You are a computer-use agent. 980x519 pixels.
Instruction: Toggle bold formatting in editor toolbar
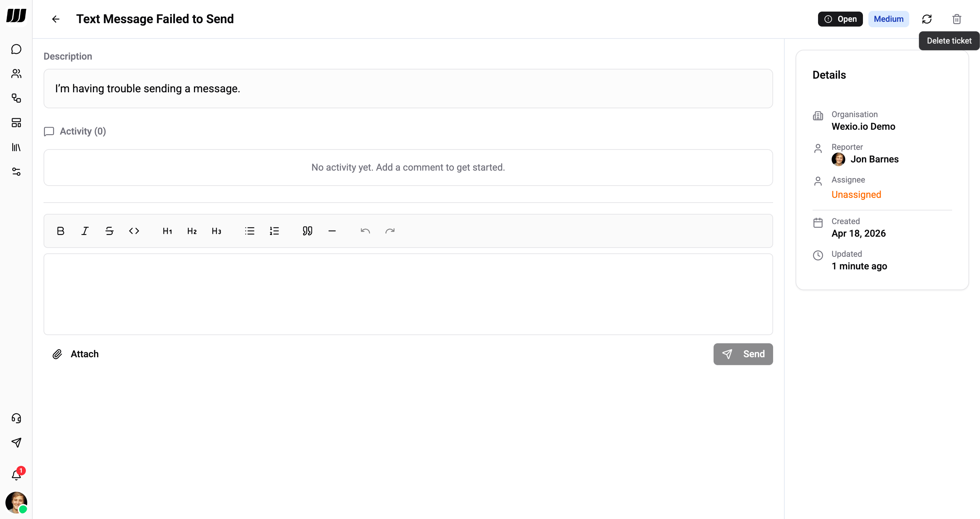(x=61, y=231)
